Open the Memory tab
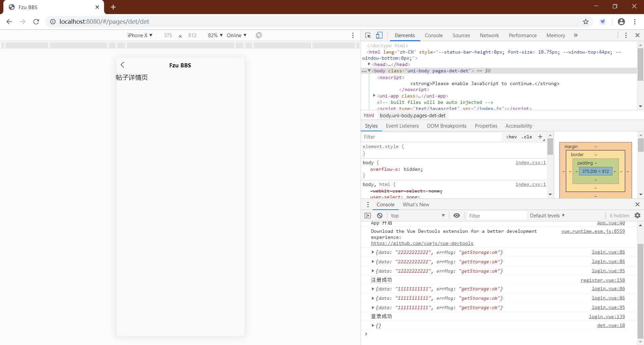Image resolution: width=644 pixels, height=345 pixels. pos(555,35)
